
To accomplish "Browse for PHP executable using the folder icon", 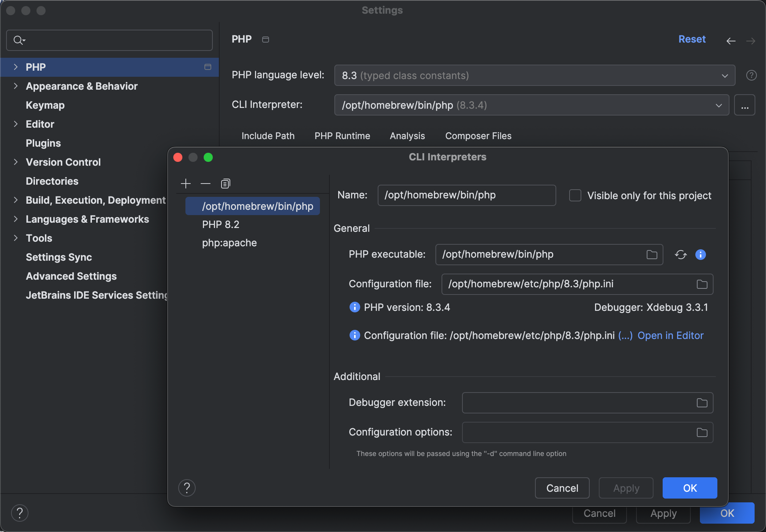I will pos(652,255).
